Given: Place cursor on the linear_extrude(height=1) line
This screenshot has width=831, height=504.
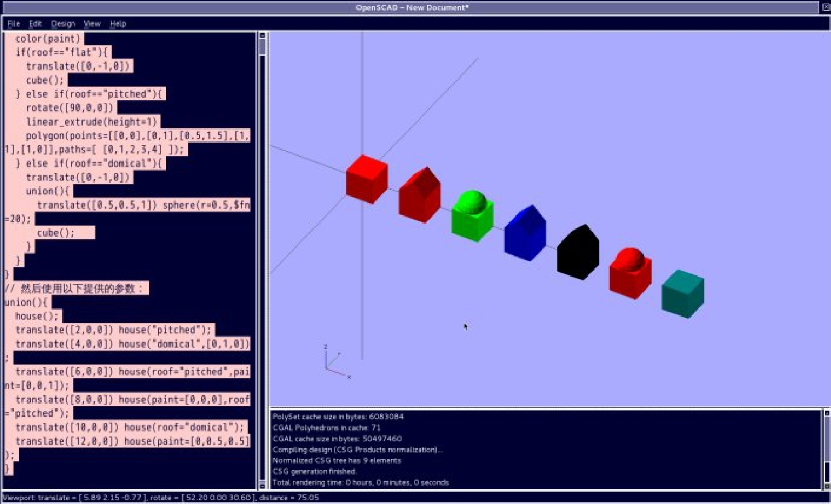Looking at the screenshot, I should [x=91, y=122].
